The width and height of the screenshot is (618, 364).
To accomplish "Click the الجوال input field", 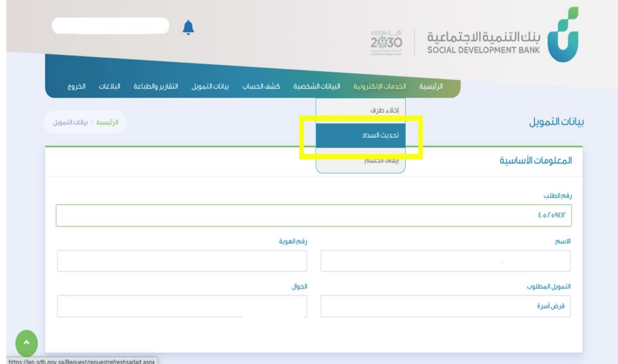I will click(182, 306).
